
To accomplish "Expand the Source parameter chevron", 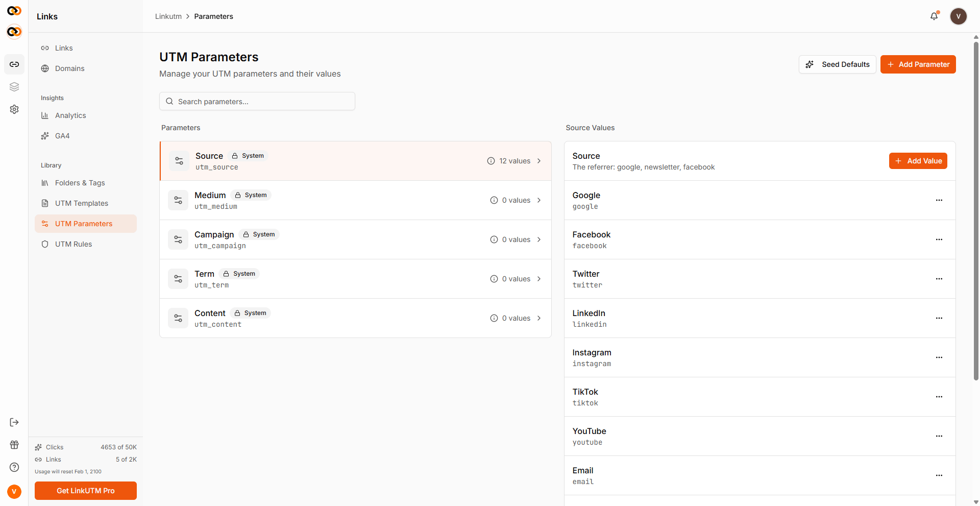I will 539,161.
